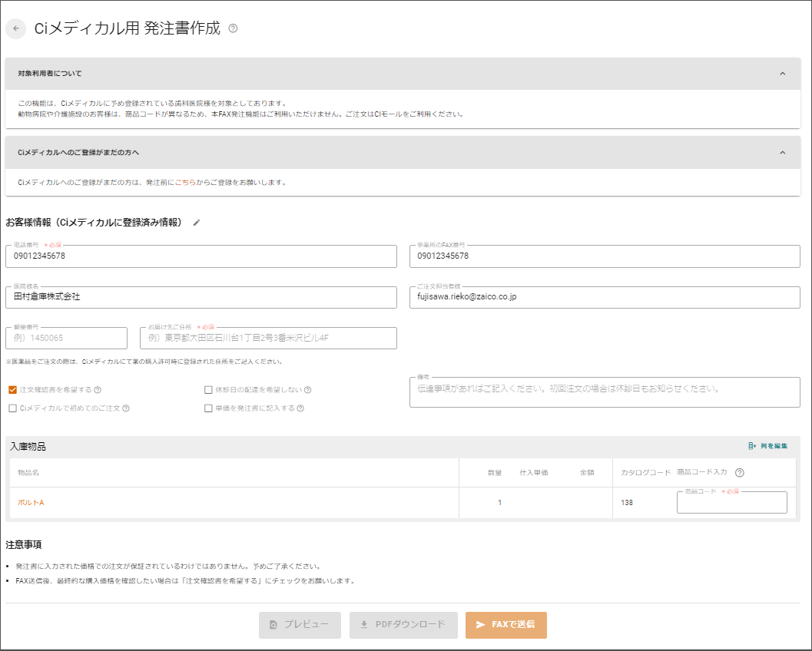Click the カタログコード column header
Viewport: 812px width, 651px height.
(x=646, y=472)
